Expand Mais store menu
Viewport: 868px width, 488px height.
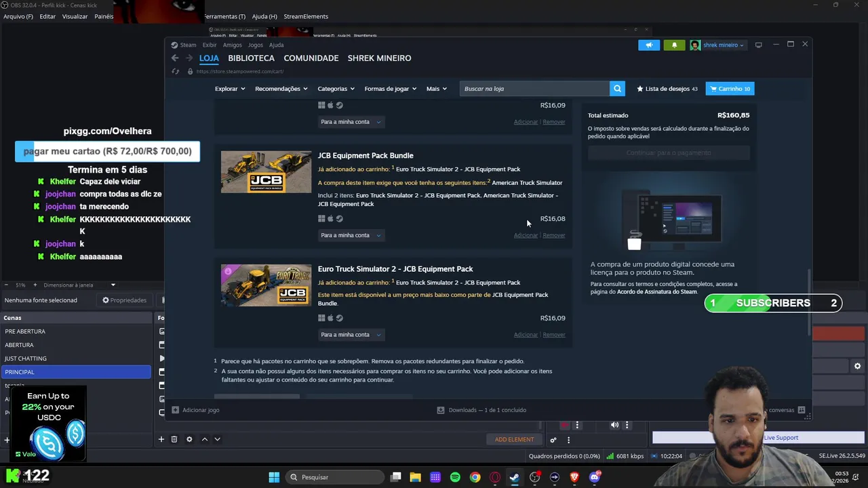[x=437, y=89]
